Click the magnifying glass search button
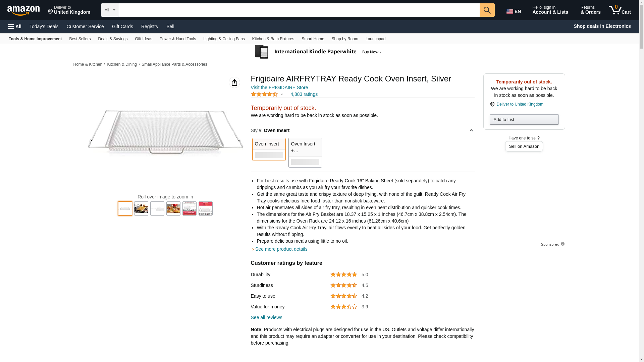Screen dimensions: 644x362 click(x=487, y=10)
